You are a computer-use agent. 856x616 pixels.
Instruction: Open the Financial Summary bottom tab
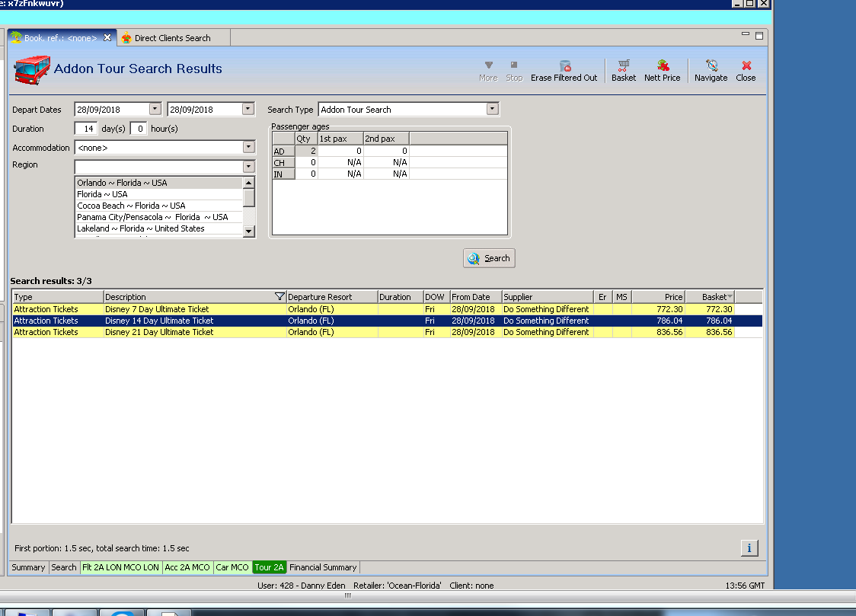pos(323,567)
